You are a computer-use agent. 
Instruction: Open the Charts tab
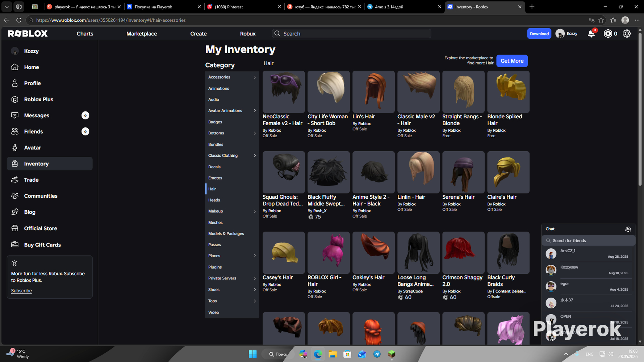tap(85, 34)
